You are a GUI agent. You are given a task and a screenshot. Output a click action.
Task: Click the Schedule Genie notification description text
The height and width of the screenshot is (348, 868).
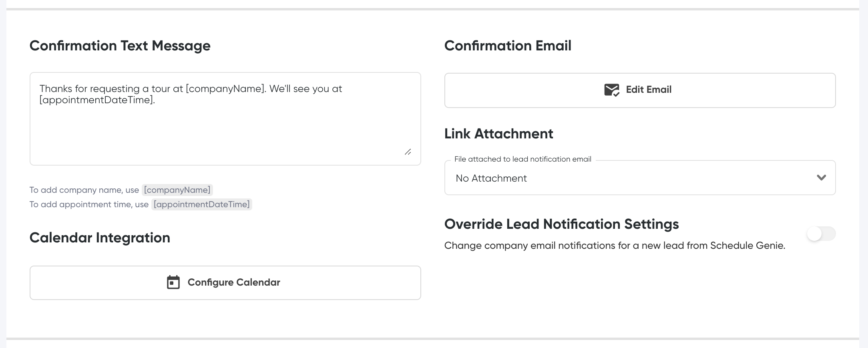click(615, 246)
